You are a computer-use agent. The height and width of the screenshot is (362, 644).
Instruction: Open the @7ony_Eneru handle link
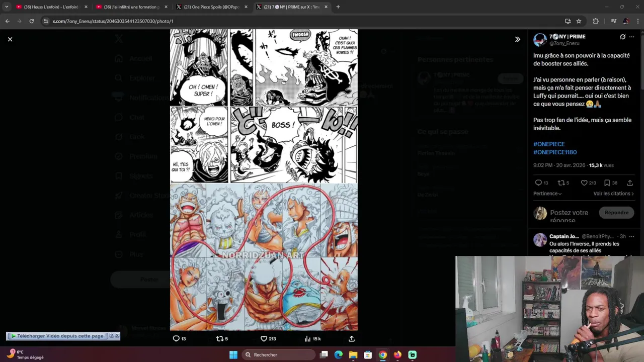[564, 44]
